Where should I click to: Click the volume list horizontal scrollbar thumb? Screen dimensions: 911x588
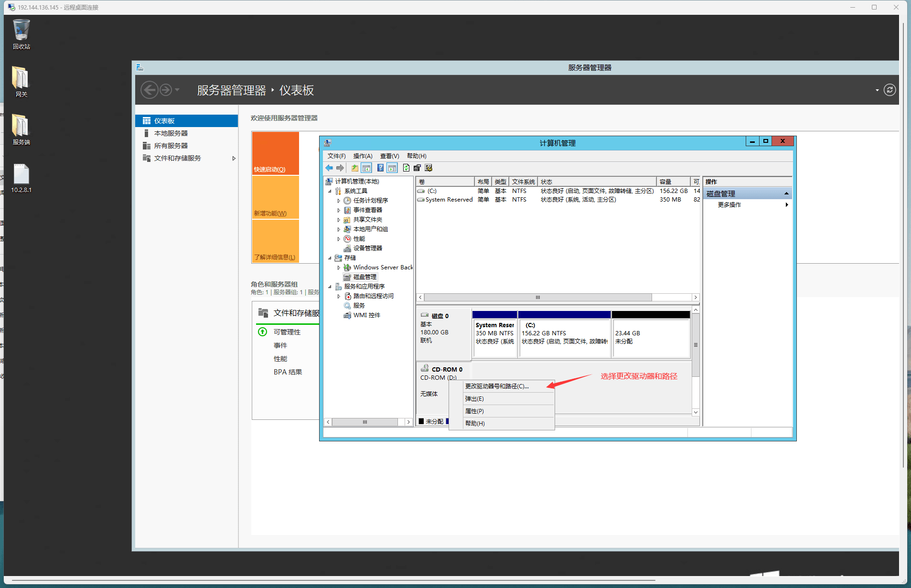point(537,298)
